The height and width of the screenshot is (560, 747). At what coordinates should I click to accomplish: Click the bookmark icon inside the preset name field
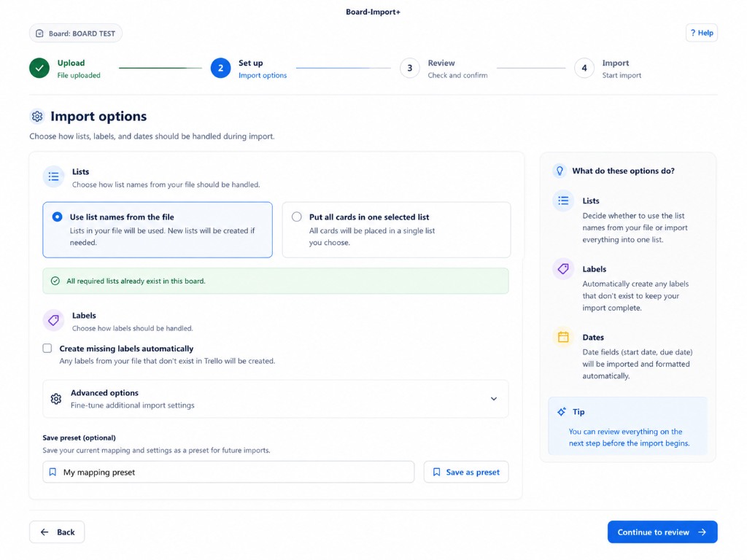tap(53, 472)
